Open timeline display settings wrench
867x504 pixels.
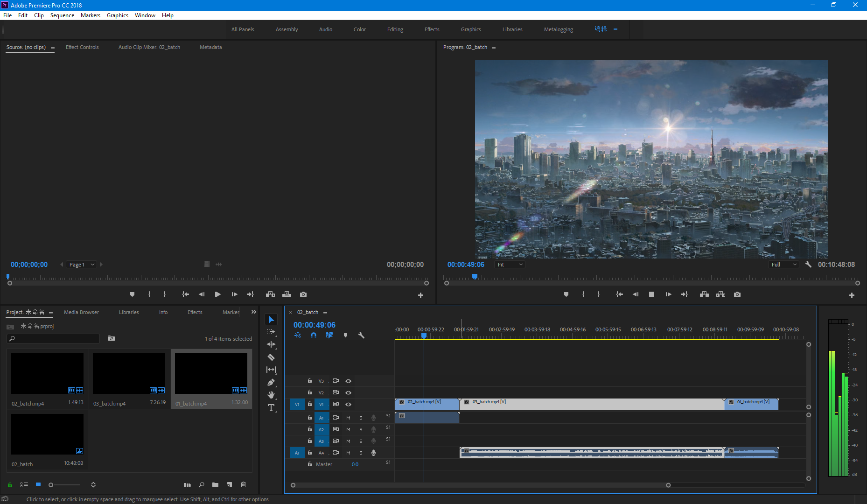[x=361, y=335]
